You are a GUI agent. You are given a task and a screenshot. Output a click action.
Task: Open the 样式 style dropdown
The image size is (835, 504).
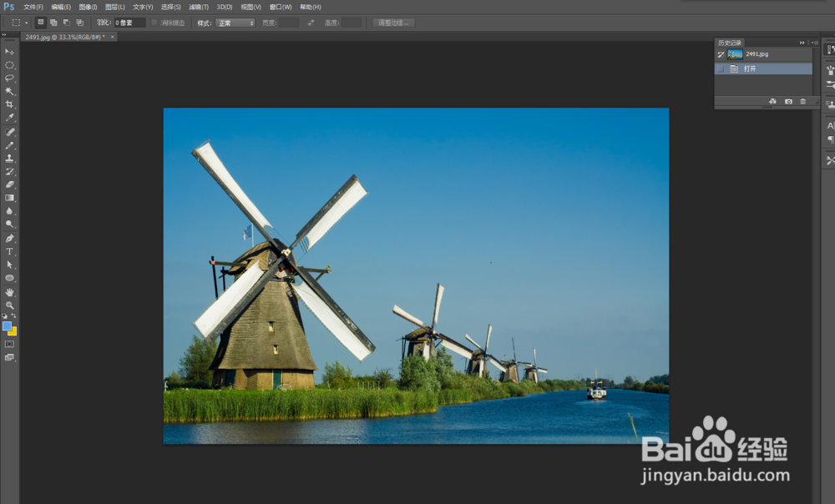pos(235,23)
